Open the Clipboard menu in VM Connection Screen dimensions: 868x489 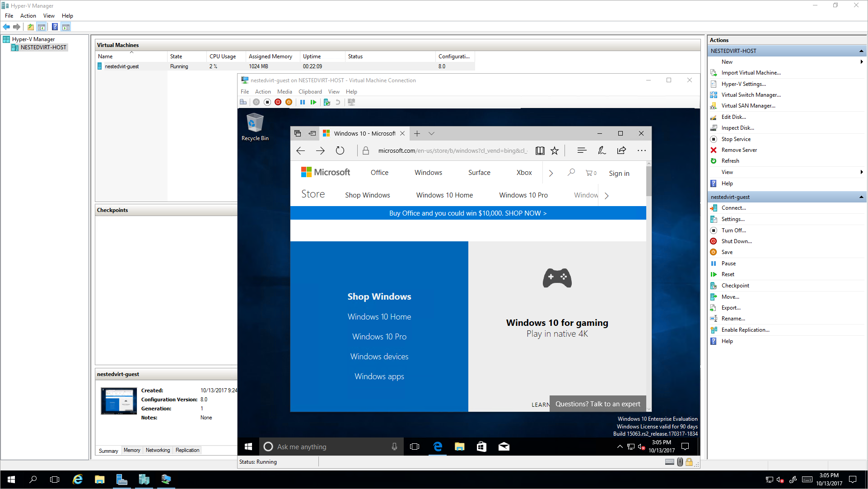[x=310, y=92]
